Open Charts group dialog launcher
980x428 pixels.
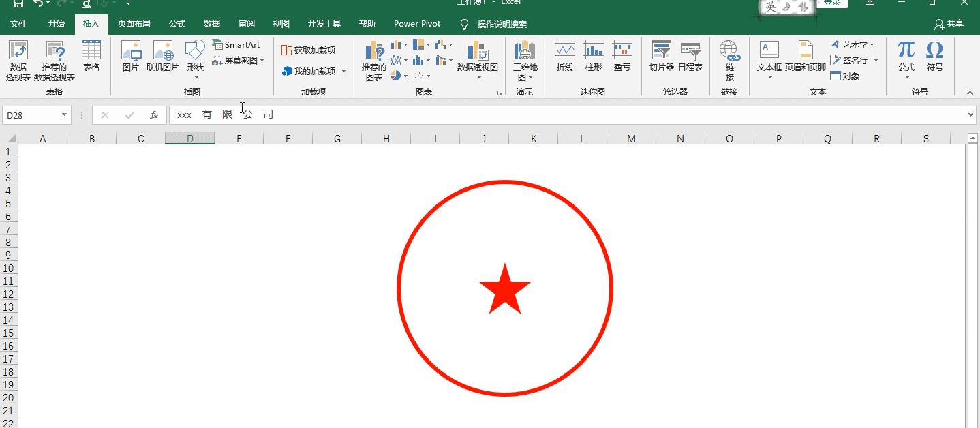[x=500, y=93]
